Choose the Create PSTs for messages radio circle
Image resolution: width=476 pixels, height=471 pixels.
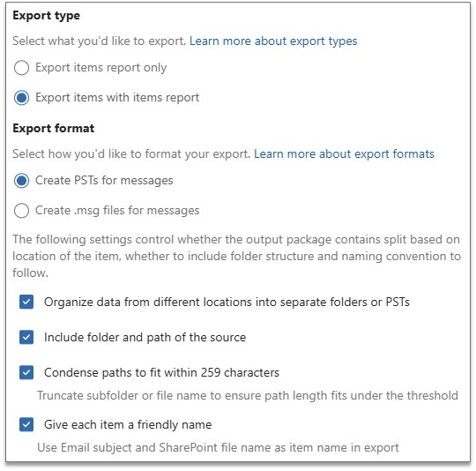tap(21, 181)
